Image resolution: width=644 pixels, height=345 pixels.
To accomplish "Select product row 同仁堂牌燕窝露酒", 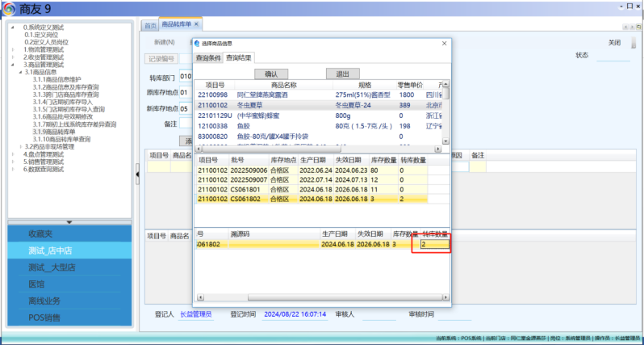I will pyautogui.click(x=318, y=95).
